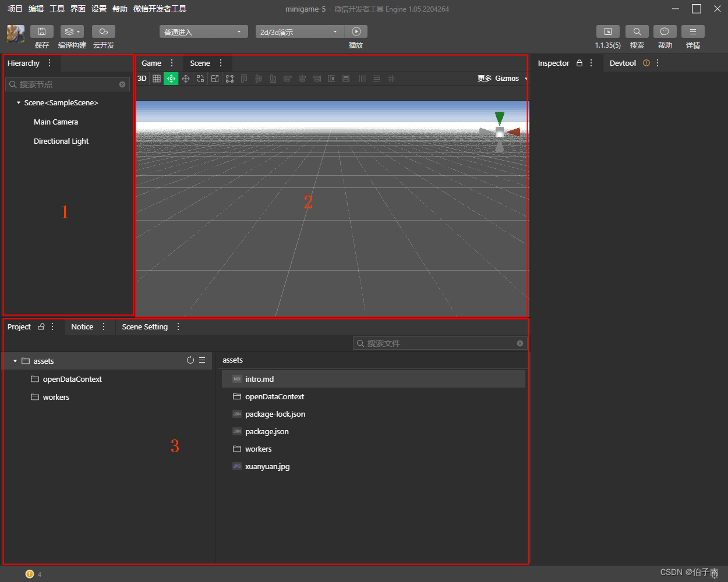Click the scene orientation gizmo green Y axis

click(x=500, y=118)
